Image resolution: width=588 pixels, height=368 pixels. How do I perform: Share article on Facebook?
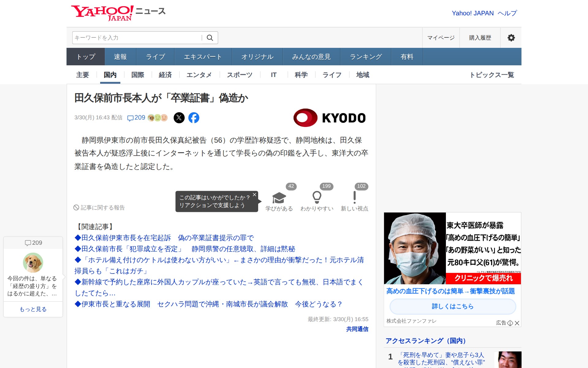click(x=194, y=118)
